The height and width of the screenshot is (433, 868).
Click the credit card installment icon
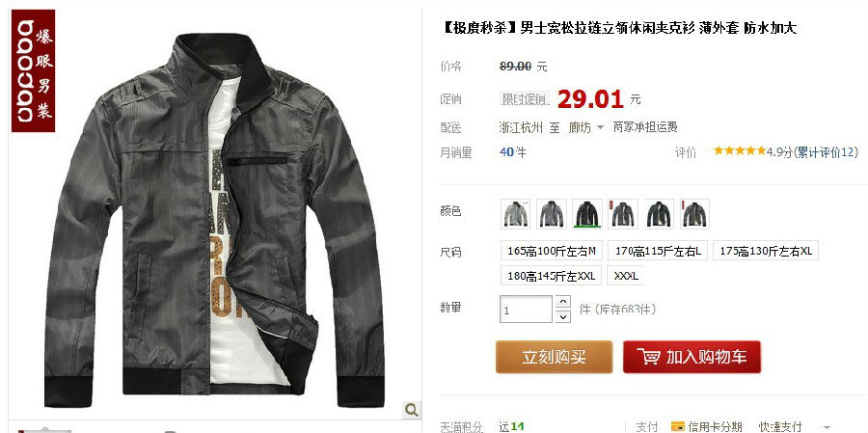678,426
